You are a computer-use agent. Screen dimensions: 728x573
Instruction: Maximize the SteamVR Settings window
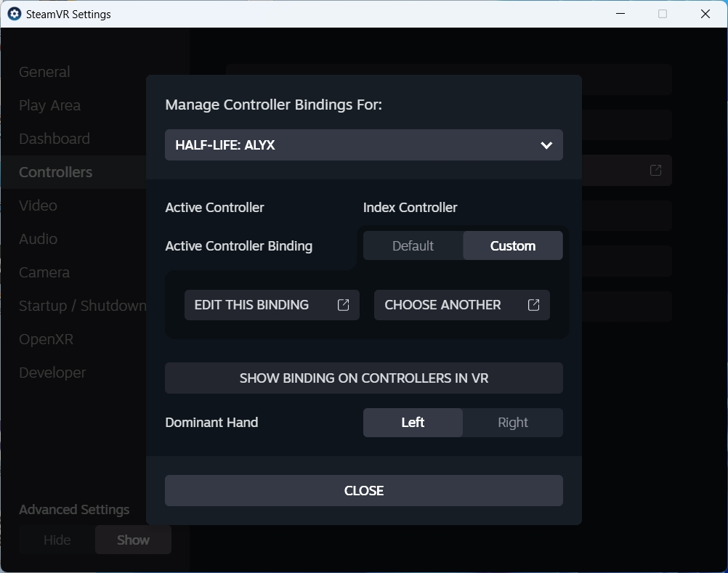662,14
